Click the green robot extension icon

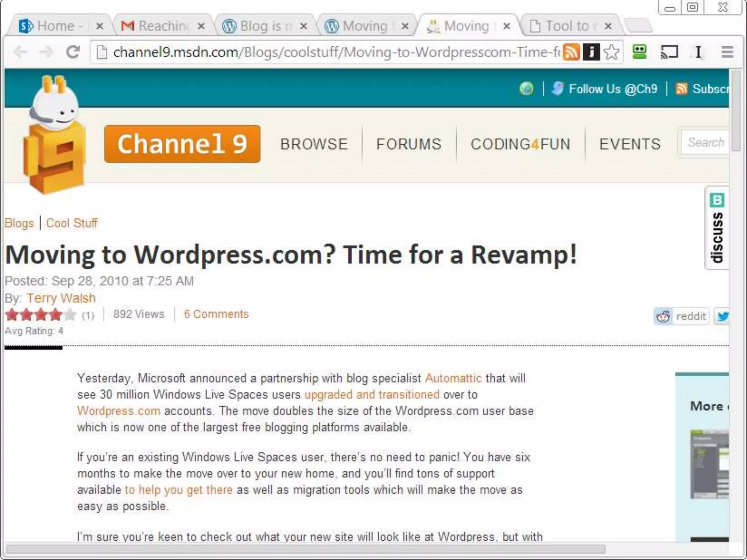[x=639, y=52]
